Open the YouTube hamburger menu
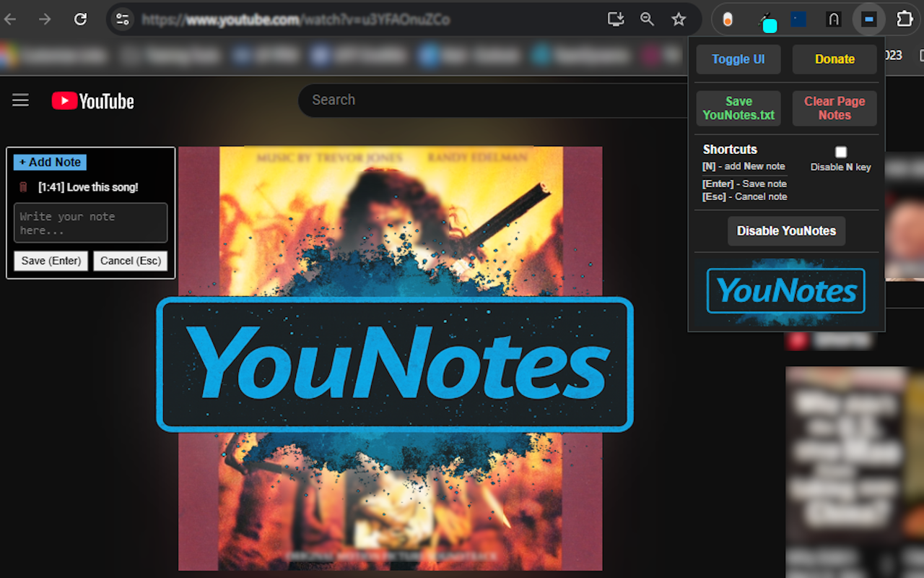The image size is (924, 578). (21, 100)
